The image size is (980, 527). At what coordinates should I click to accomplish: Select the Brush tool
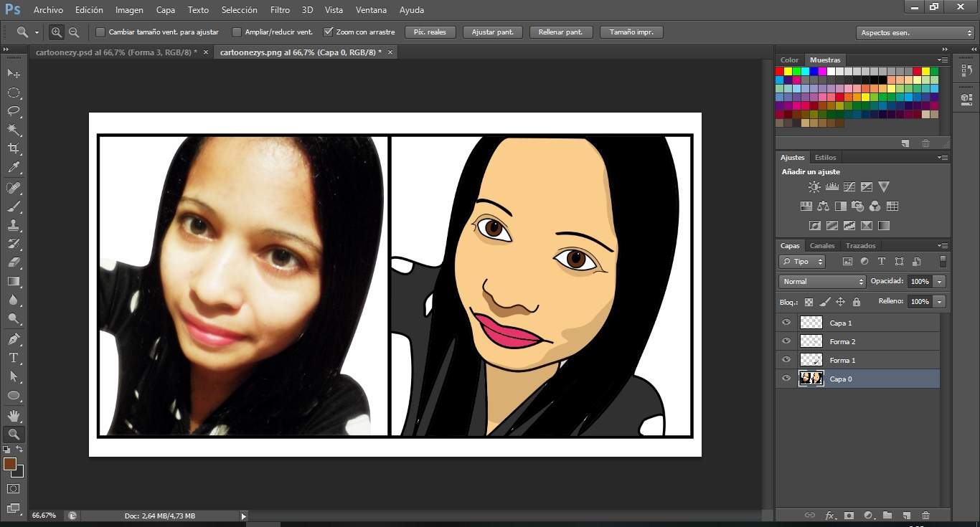pyautogui.click(x=14, y=206)
